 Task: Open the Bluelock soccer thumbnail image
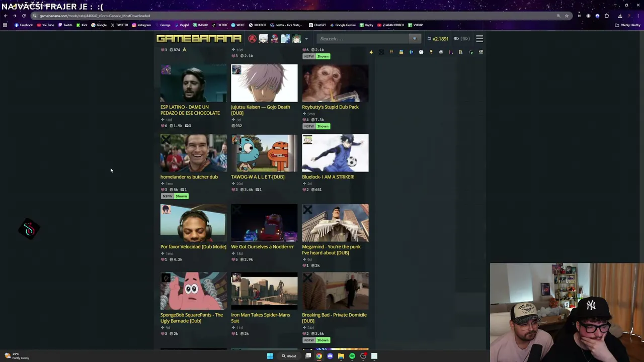(335, 153)
